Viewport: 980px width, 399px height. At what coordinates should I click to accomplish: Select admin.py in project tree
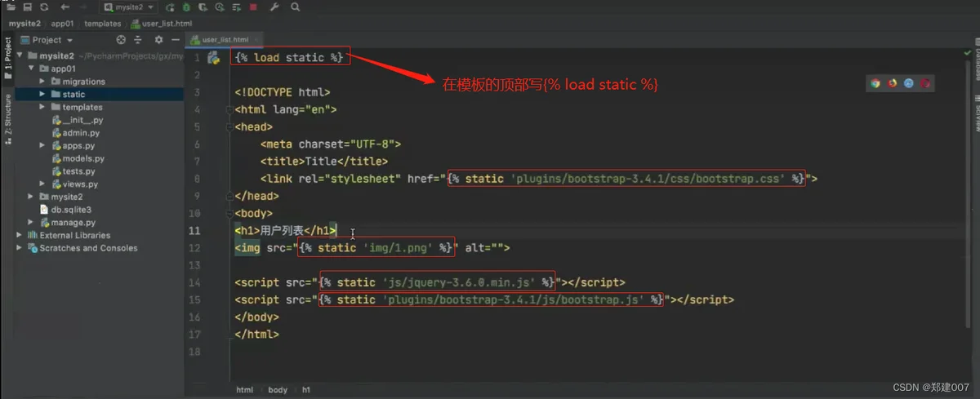point(75,133)
